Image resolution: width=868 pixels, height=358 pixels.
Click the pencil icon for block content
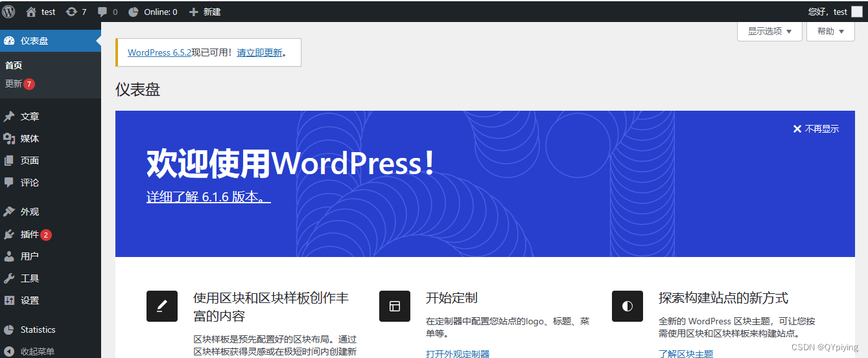point(162,306)
